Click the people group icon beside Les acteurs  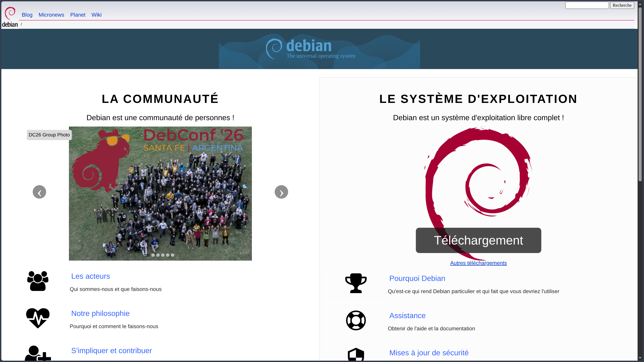pyautogui.click(x=38, y=281)
